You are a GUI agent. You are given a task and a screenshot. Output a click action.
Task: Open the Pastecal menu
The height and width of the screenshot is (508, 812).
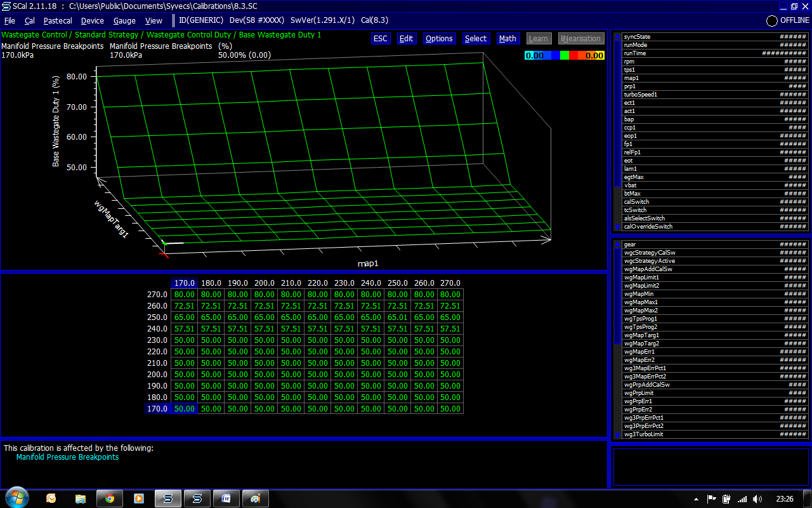pyautogui.click(x=58, y=20)
